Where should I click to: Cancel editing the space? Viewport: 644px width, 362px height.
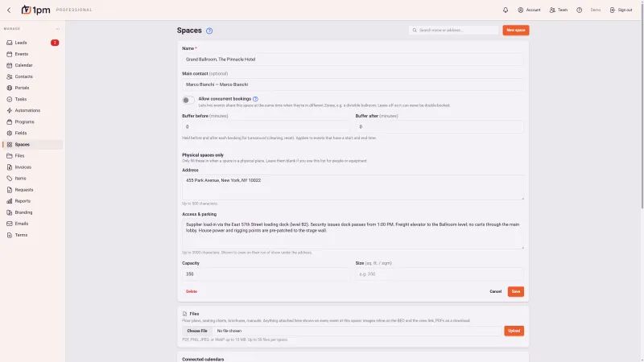click(x=495, y=291)
